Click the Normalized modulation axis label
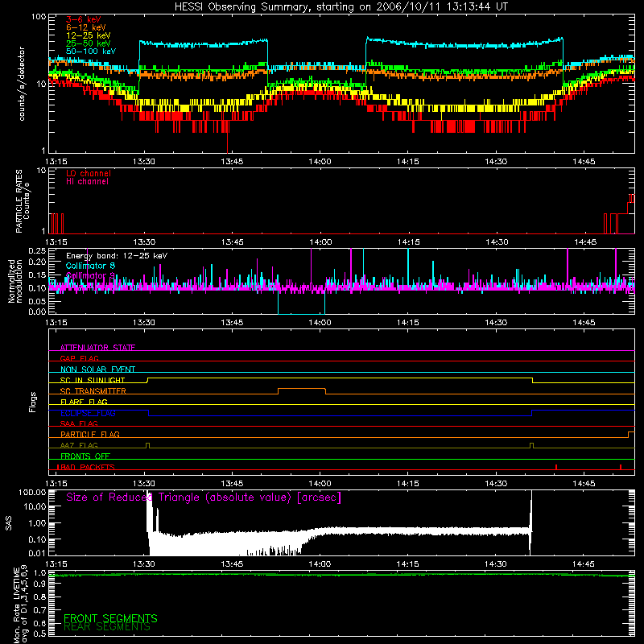 click(x=15, y=281)
